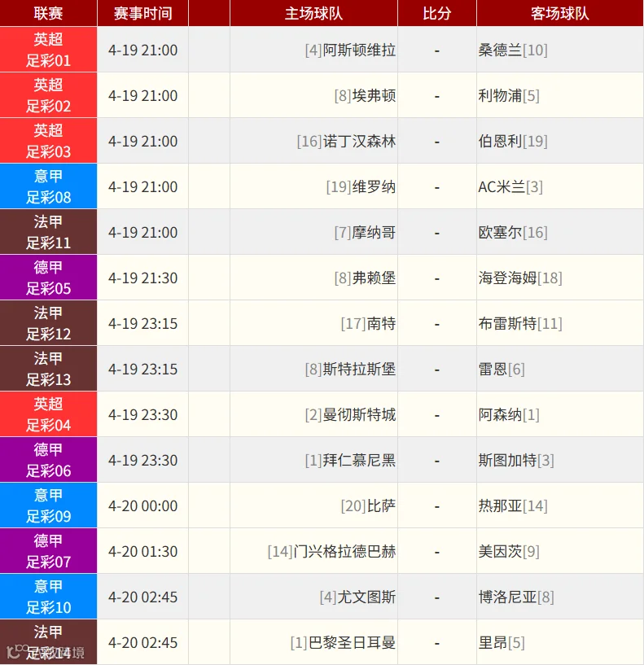Click the score dash in 埃弗顿 row
The image size is (644, 665).
pos(437,97)
